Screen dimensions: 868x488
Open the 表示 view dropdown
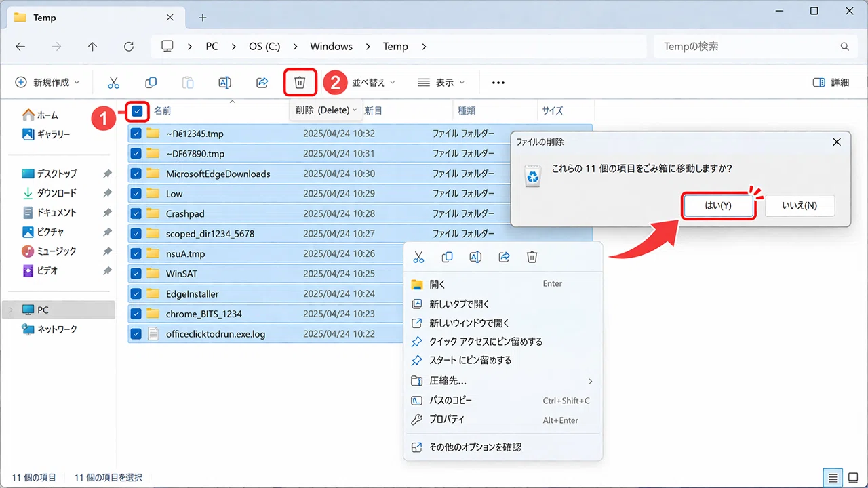pyautogui.click(x=441, y=83)
